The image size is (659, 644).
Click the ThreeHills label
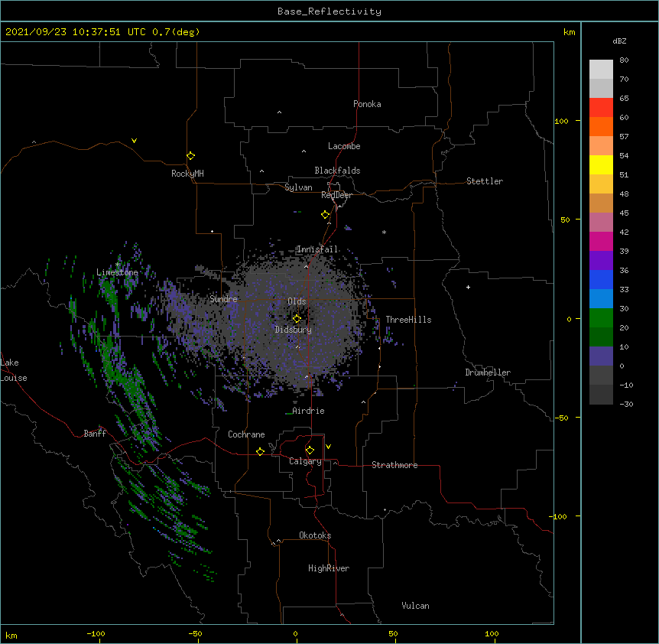pyautogui.click(x=408, y=320)
